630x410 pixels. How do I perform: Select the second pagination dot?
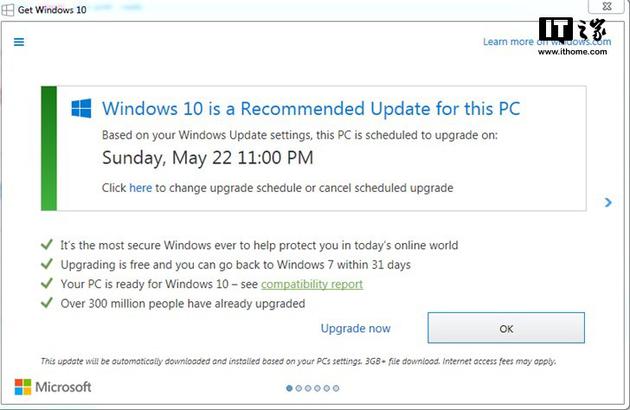pyautogui.click(x=299, y=388)
